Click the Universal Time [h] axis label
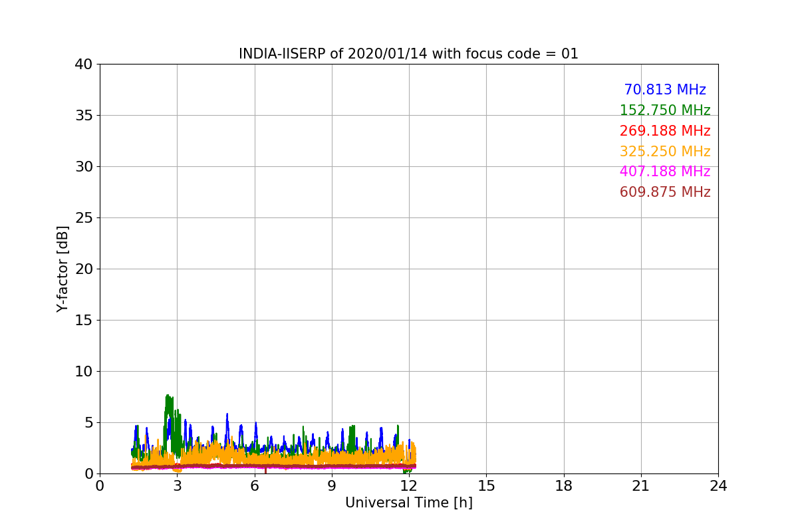 pos(408,503)
